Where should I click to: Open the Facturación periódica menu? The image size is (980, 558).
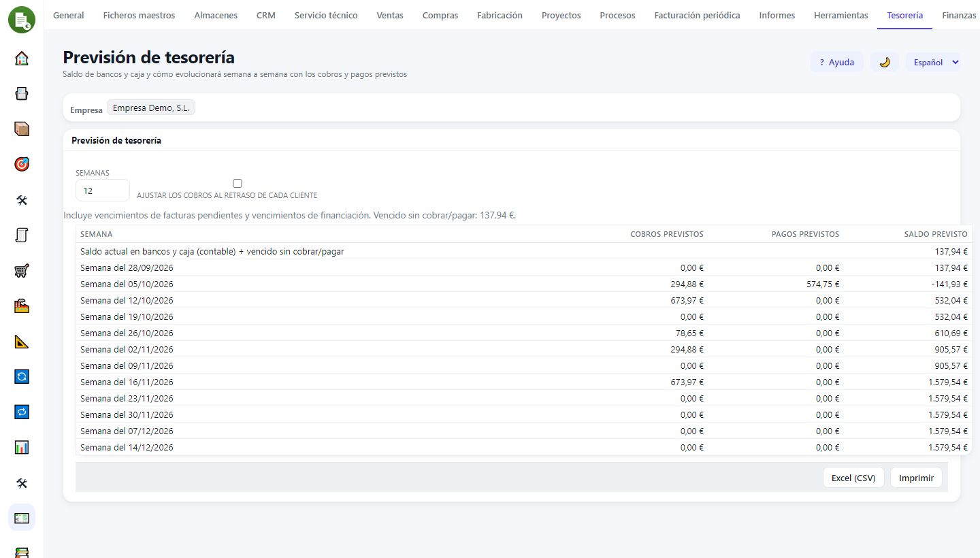click(x=698, y=15)
